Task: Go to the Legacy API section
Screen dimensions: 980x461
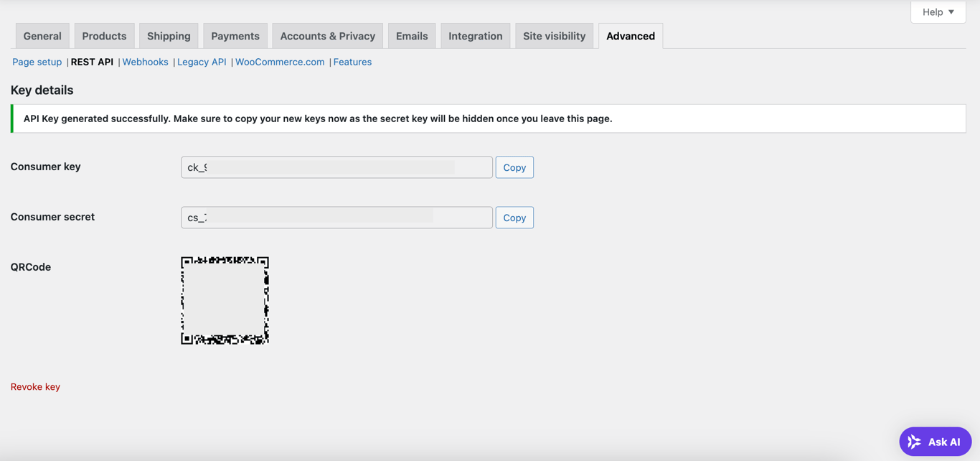Action: tap(202, 62)
